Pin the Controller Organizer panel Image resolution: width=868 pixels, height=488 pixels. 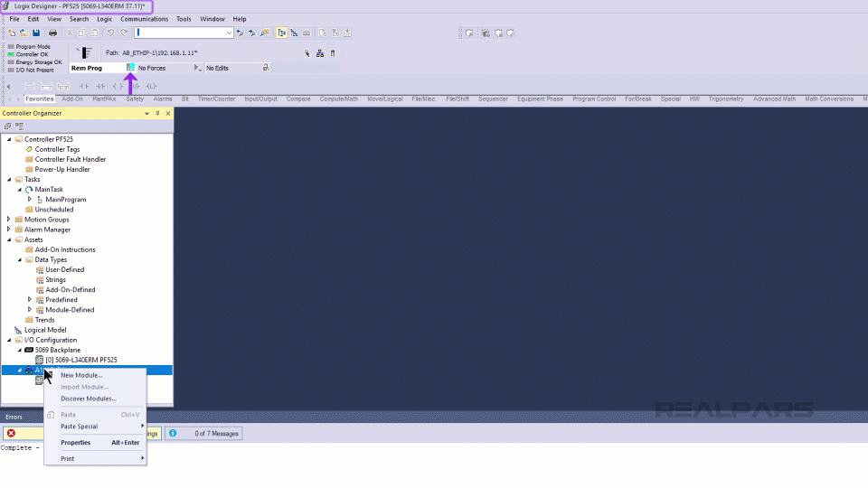point(157,114)
